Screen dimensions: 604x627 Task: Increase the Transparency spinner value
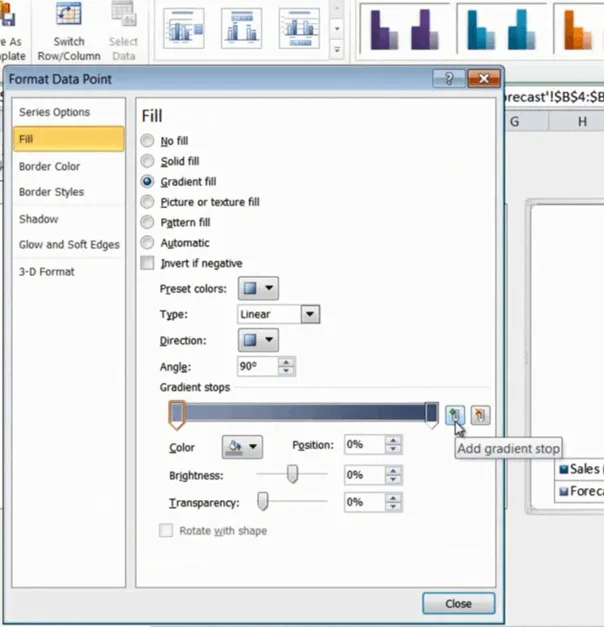point(394,498)
